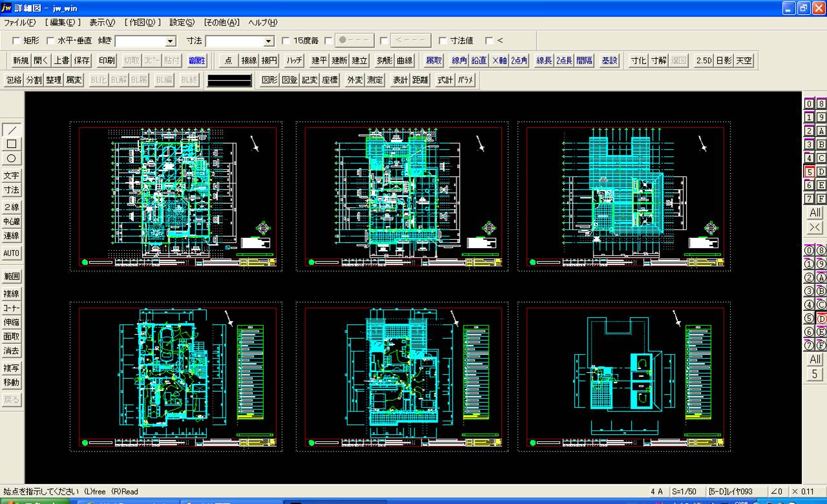Select the 複線 offset line tool
This screenshot has height=504, width=827.
click(x=12, y=294)
